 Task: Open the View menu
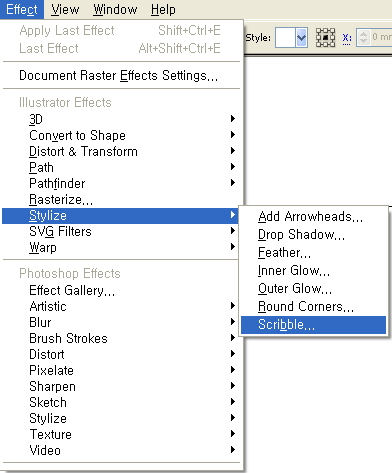[x=65, y=9]
